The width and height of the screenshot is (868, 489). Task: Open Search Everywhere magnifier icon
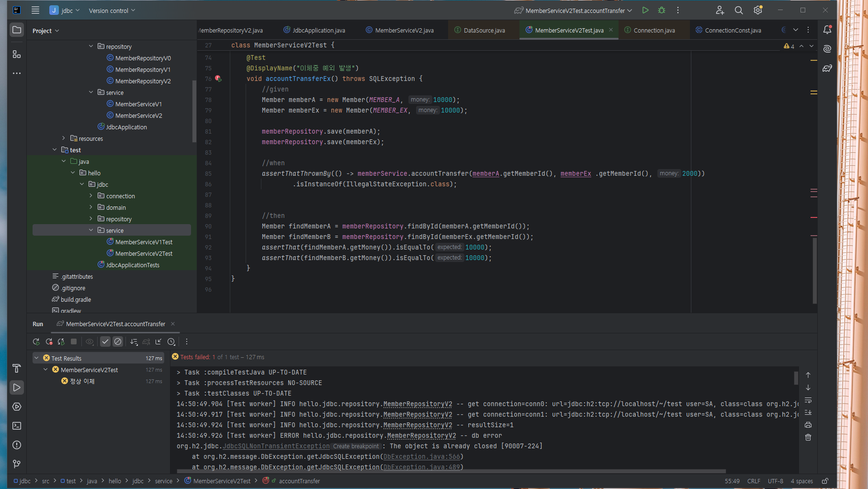point(739,10)
